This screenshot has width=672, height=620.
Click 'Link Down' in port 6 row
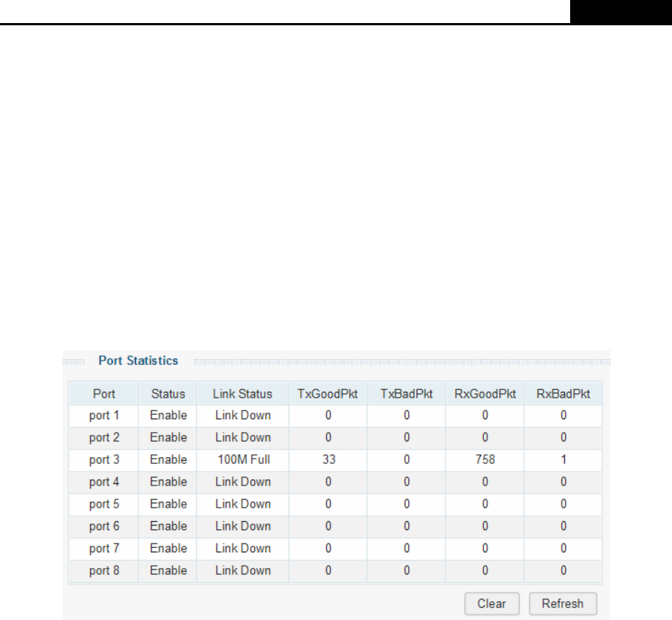pyautogui.click(x=243, y=526)
